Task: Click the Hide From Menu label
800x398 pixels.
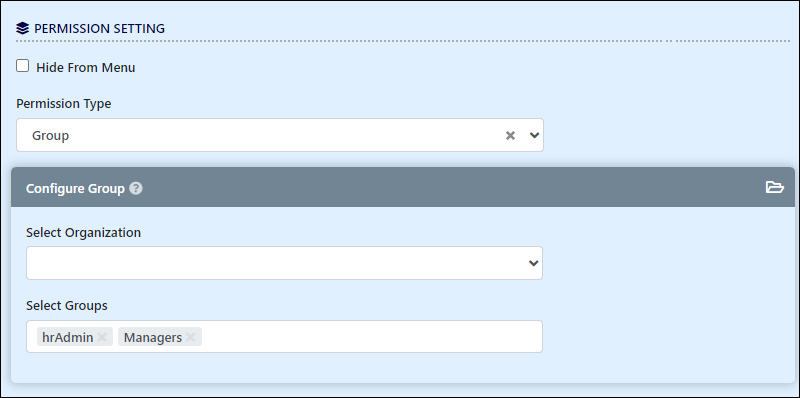Action: (86, 67)
